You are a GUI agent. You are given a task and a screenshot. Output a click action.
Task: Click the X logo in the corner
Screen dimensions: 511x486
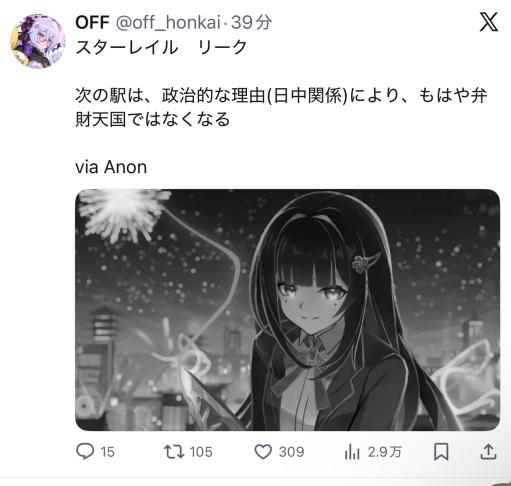coord(489,22)
